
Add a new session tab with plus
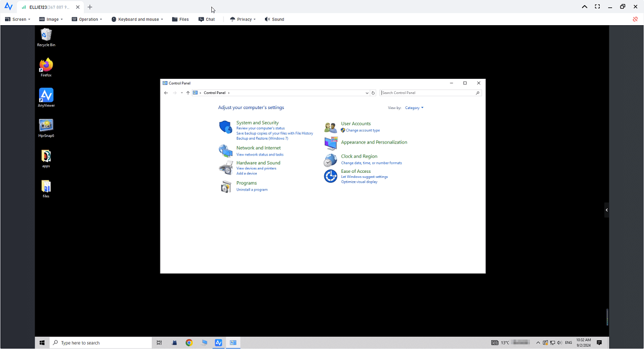coord(90,7)
